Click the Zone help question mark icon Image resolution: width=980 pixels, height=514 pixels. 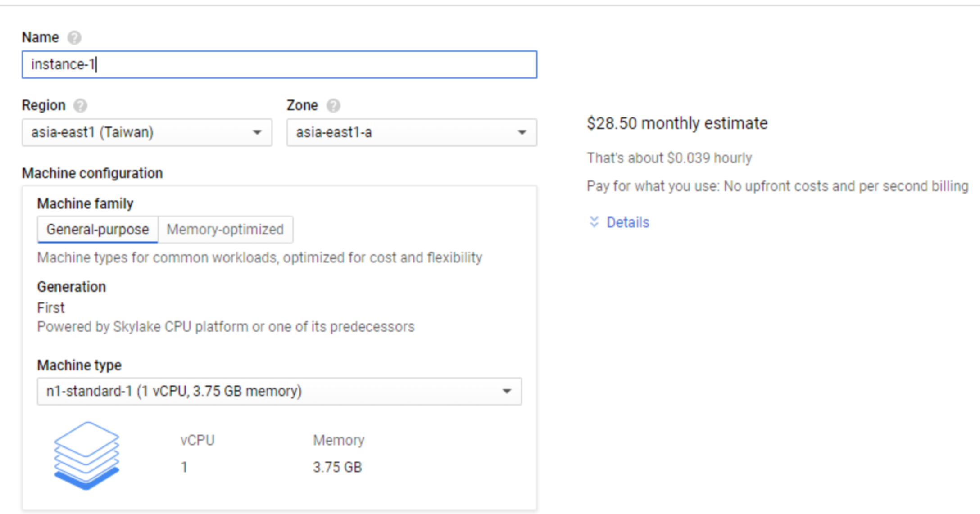tap(333, 106)
